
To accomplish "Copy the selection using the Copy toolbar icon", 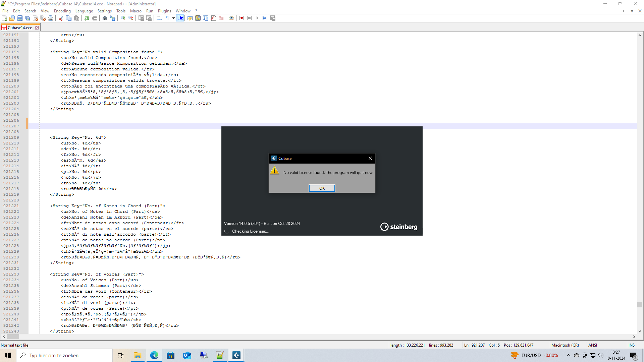I will point(69,18).
